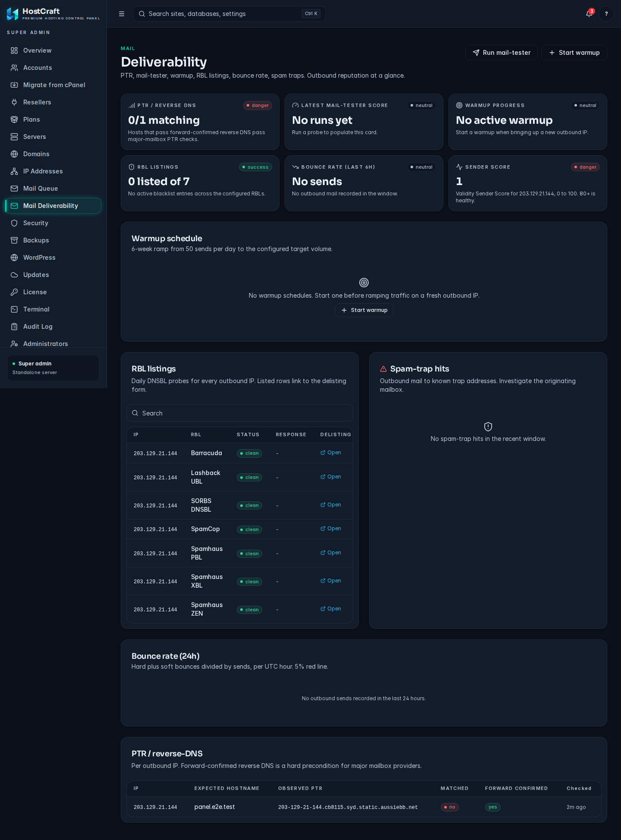The width and height of the screenshot is (621, 840).
Task: Click the Sender Score summary card
Action: click(528, 183)
